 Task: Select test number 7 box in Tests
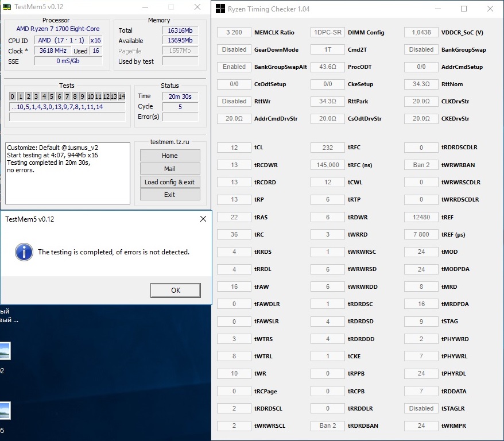pos(67,96)
